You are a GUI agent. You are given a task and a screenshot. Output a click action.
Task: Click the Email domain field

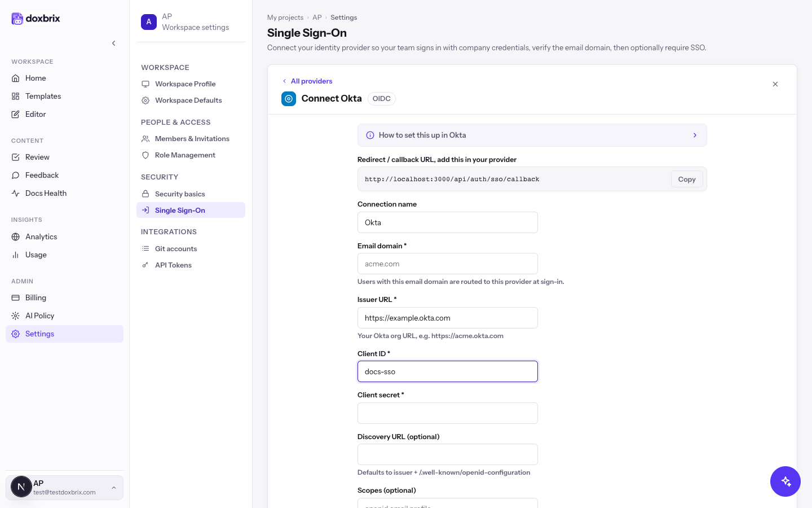[448, 264]
